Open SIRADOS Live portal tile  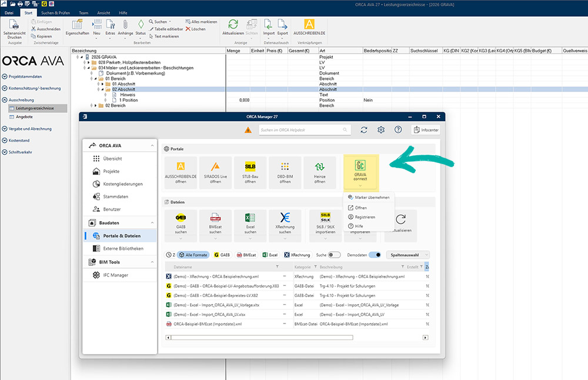click(x=215, y=172)
